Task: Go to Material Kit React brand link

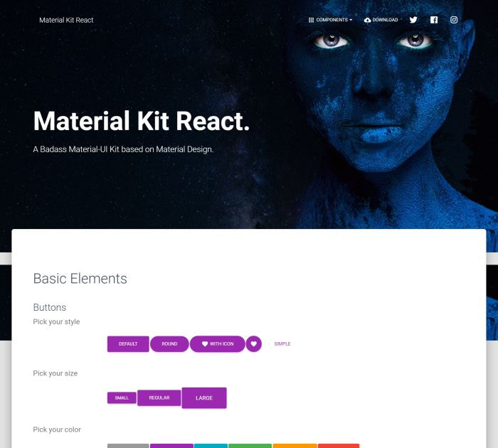Action: pyautogui.click(x=66, y=20)
